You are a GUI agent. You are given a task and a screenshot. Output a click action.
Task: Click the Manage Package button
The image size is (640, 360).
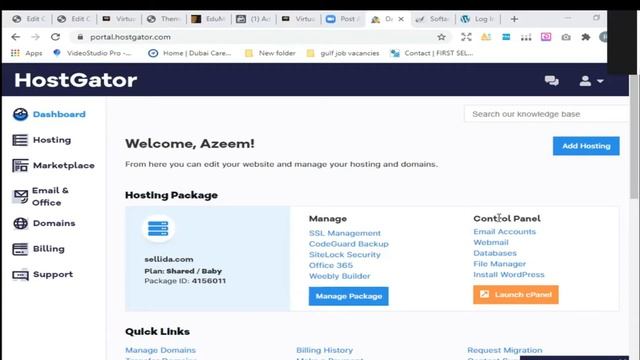pyautogui.click(x=349, y=296)
